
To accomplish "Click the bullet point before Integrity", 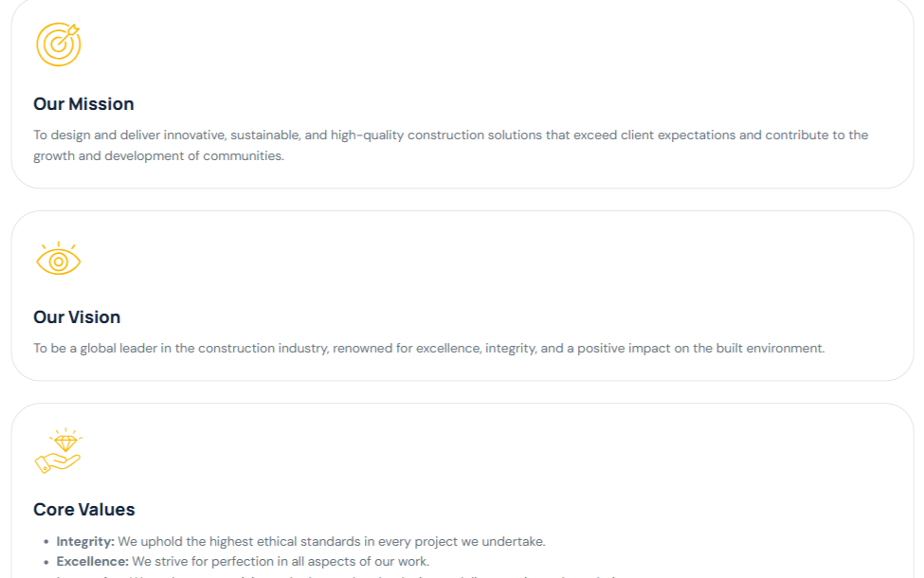I will [x=46, y=542].
